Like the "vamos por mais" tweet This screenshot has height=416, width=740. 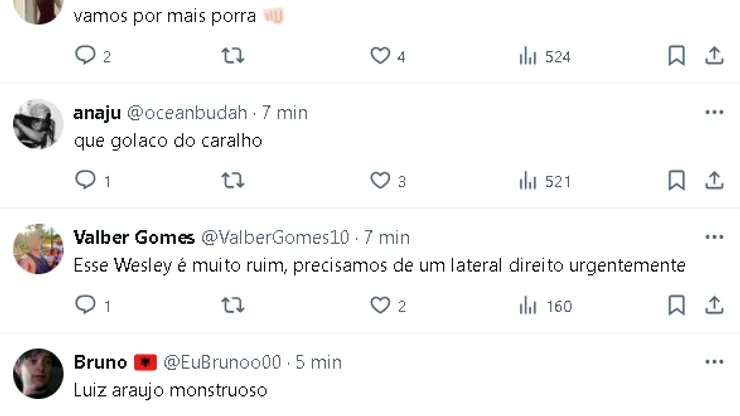tap(380, 56)
